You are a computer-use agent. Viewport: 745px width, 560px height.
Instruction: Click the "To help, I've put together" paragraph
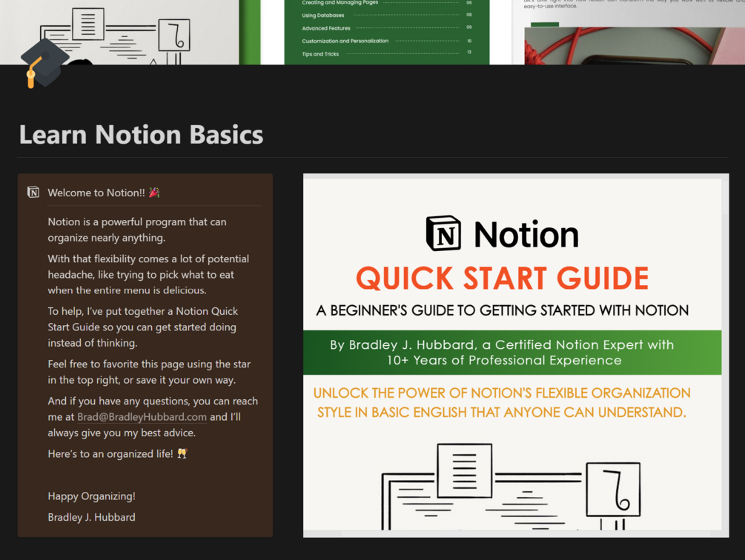pyautogui.click(x=142, y=327)
